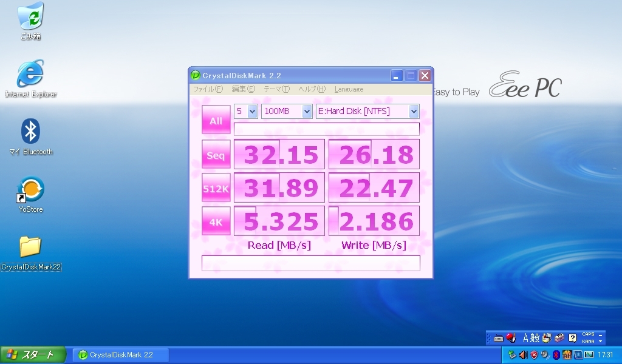The image size is (622, 364).
Task: Click the input mode 'A' in language bar
Action: point(525,337)
